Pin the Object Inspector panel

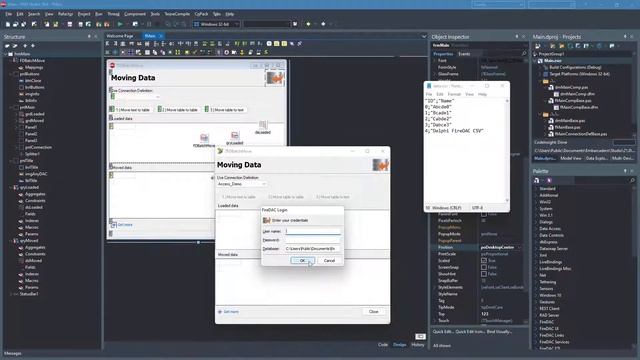517,37
